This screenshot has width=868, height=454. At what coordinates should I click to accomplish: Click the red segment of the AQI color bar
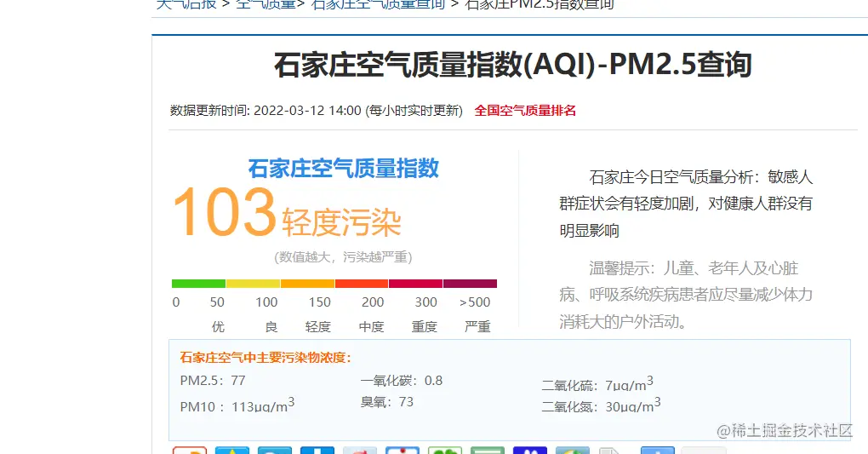362,284
